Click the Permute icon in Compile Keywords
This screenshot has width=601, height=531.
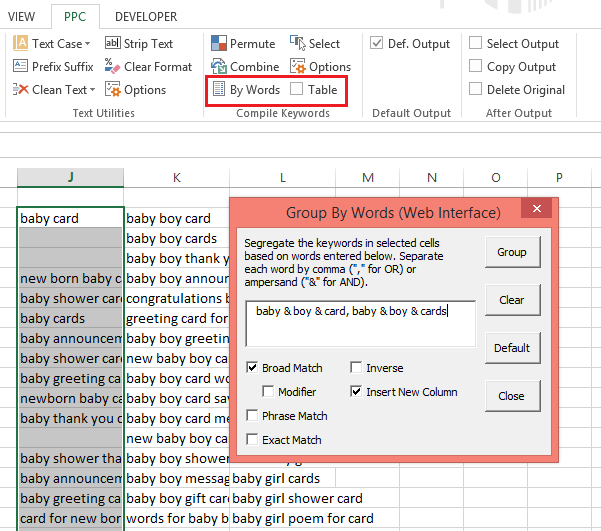coord(219,43)
